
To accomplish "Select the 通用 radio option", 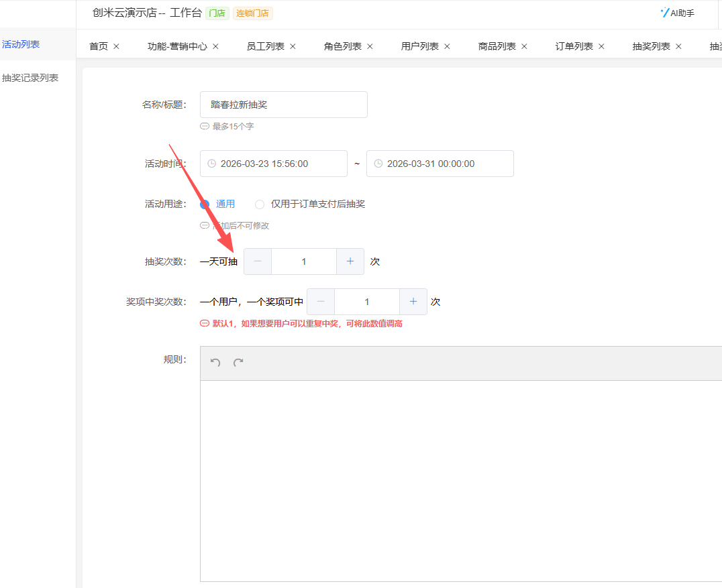I will (x=205, y=204).
